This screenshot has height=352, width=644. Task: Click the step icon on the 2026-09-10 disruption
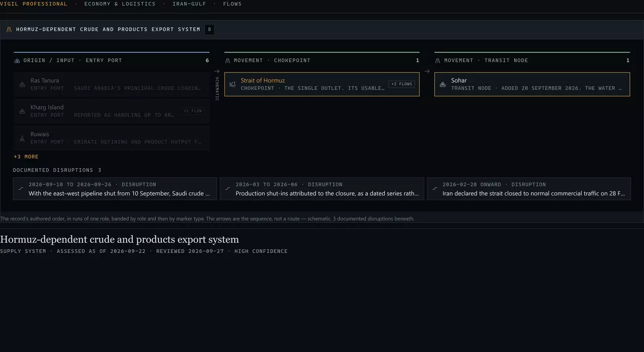[21, 189]
